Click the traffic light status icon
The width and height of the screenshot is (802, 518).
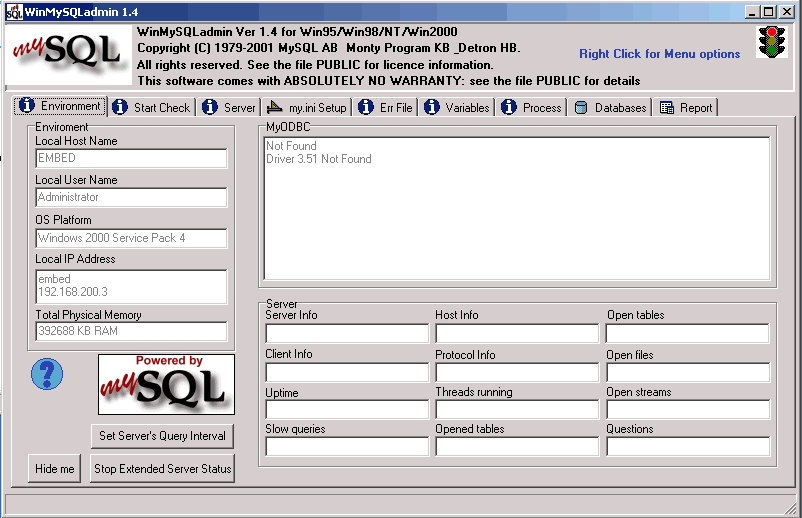click(770, 42)
